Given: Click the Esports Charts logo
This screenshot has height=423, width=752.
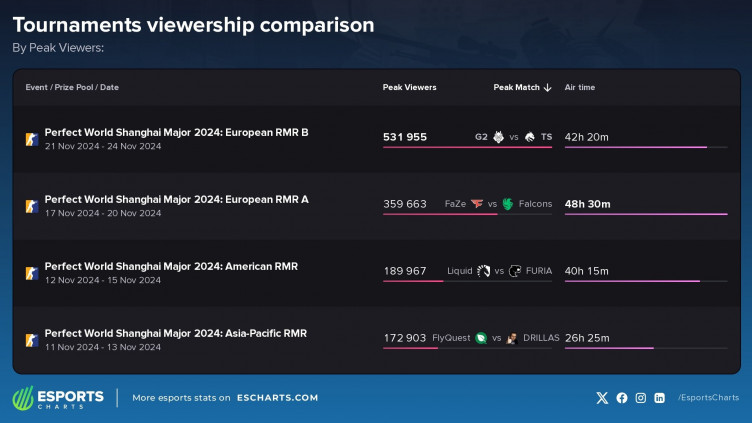Looking at the screenshot, I should pyautogui.click(x=58, y=398).
